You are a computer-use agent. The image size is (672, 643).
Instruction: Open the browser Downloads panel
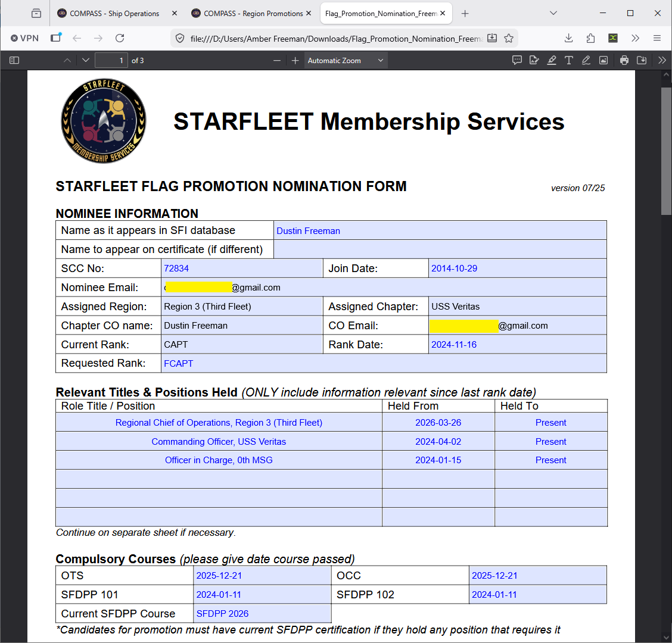[569, 38]
